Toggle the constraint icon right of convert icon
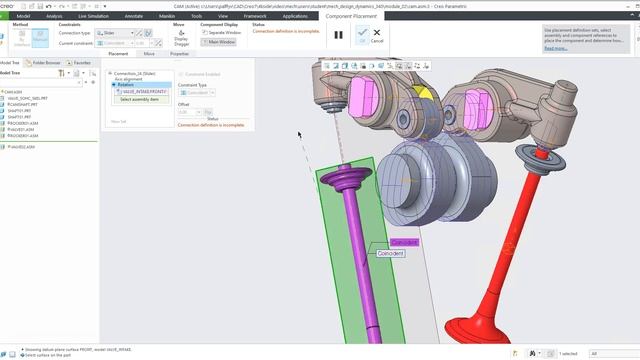640x360 pixels. [148, 33]
